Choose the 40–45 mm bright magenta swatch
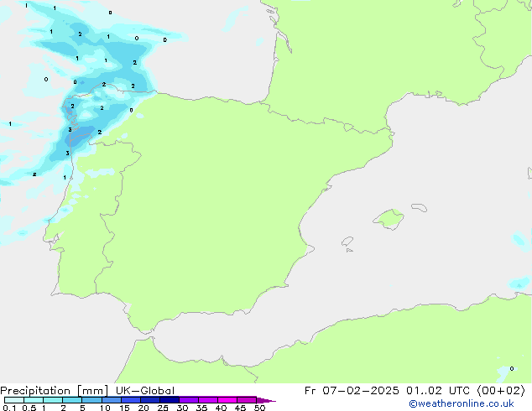Image resolution: width=532 pixels, height=411 pixels. (x=227, y=400)
